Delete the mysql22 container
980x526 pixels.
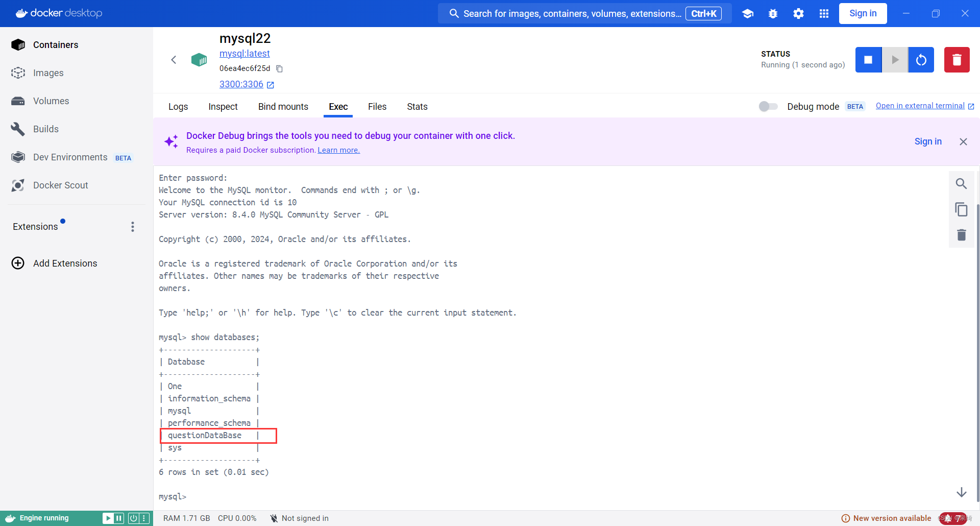957,60
